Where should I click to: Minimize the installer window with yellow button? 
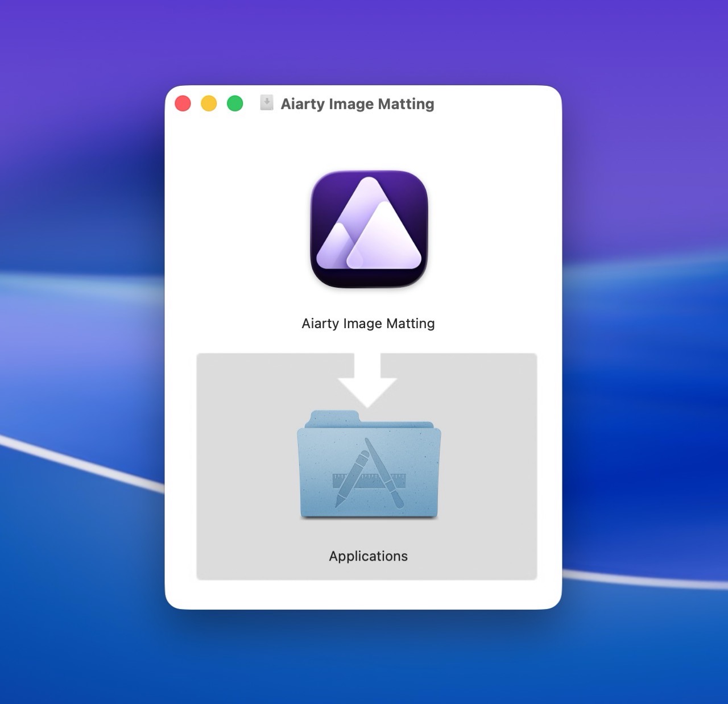point(209,103)
